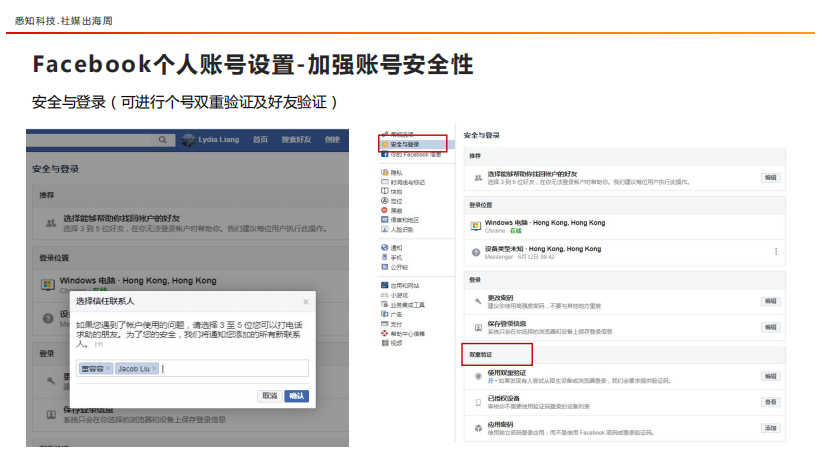Click 查看 for the 已授权设备 row
Screen dimensions: 830x458
coord(770,402)
